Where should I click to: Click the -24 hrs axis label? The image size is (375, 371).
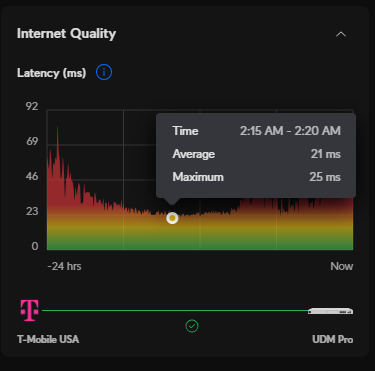[64, 266]
